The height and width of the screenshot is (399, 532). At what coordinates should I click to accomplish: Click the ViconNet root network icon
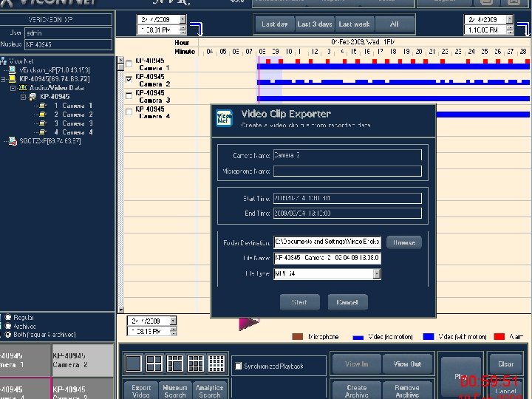[4, 61]
